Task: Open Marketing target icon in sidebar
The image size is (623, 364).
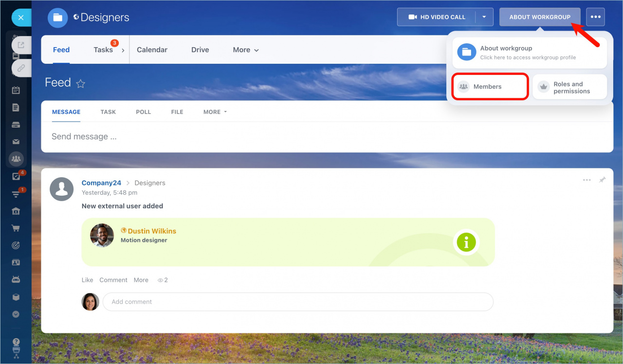Action: [x=16, y=245]
